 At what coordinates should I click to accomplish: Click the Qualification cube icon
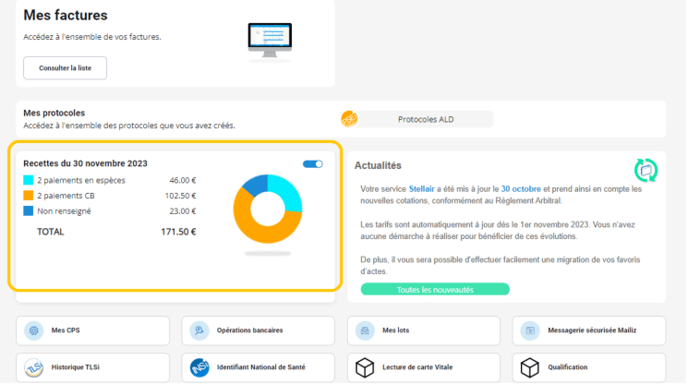click(530, 367)
